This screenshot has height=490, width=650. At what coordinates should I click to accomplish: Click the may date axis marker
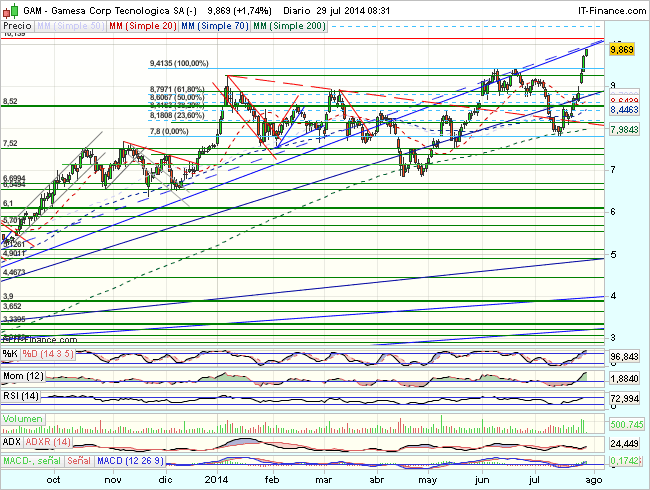(427, 480)
